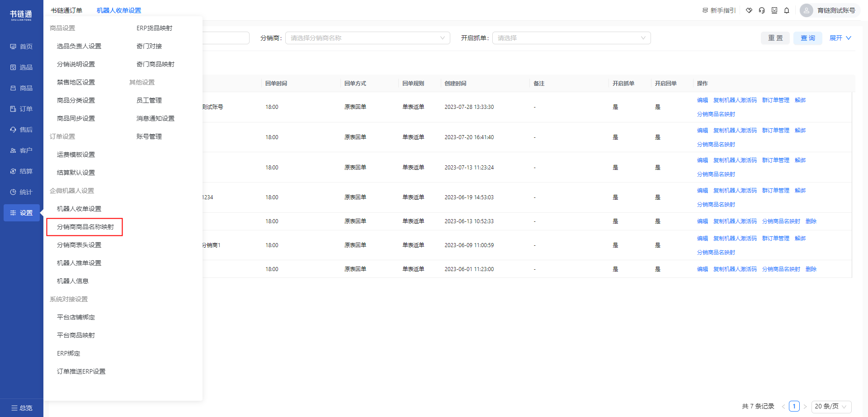Open 分销商商品名称映射 menu item
The image size is (868, 417).
pos(85,227)
